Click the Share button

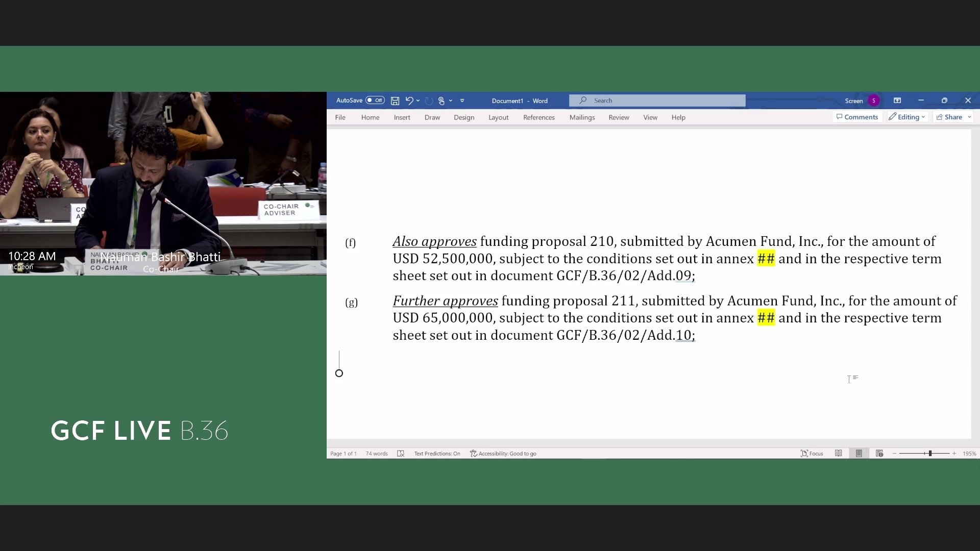[x=949, y=117]
